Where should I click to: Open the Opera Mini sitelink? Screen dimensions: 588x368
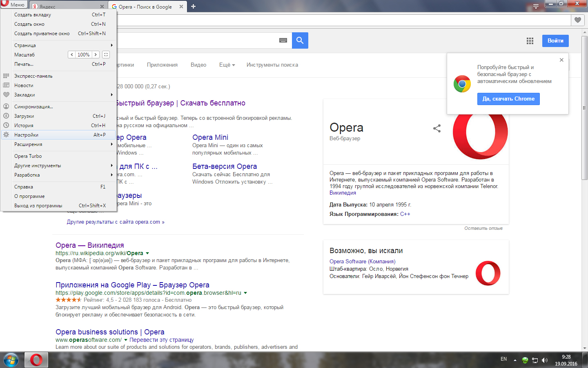[x=210, y=137]
